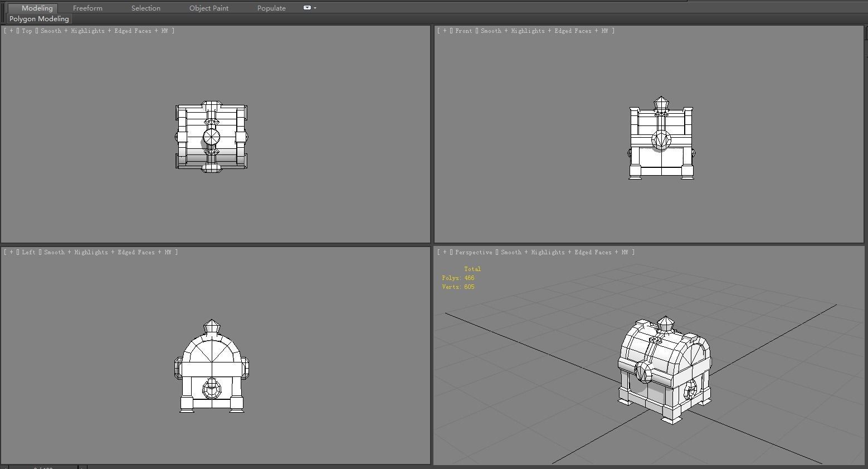Image resolution: width=868 pixels, height=469 pixels.
Task: Open the Perspective view name menu
Action: (x=474, y=252)
